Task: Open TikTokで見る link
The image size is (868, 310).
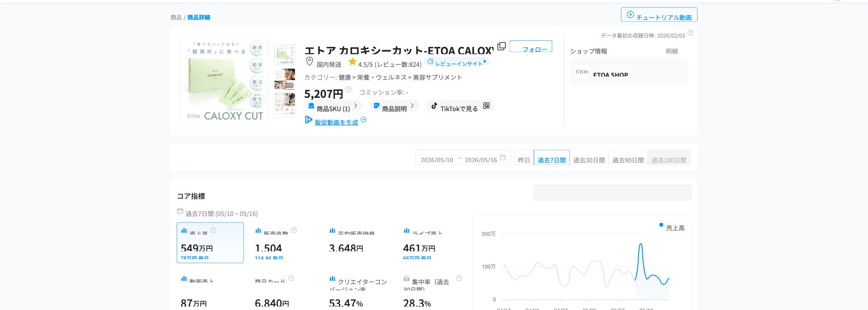Action: [x=459, y=108]
